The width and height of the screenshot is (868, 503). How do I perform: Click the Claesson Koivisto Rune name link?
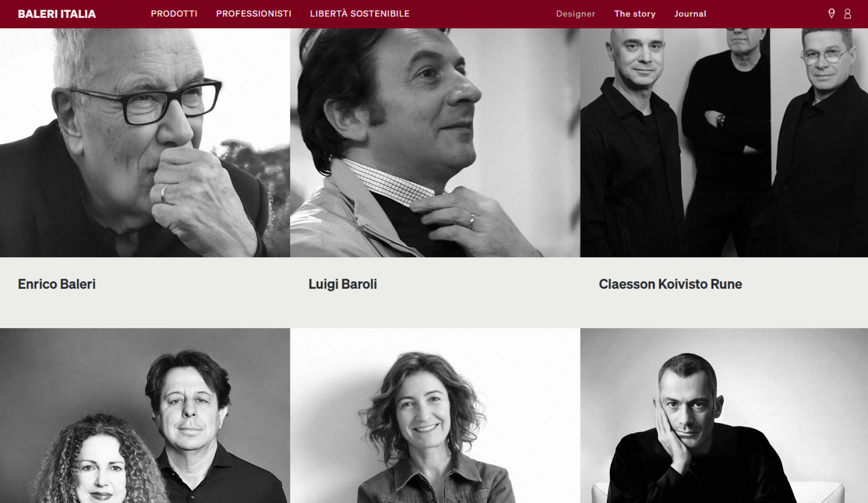[x=670, y=284]
